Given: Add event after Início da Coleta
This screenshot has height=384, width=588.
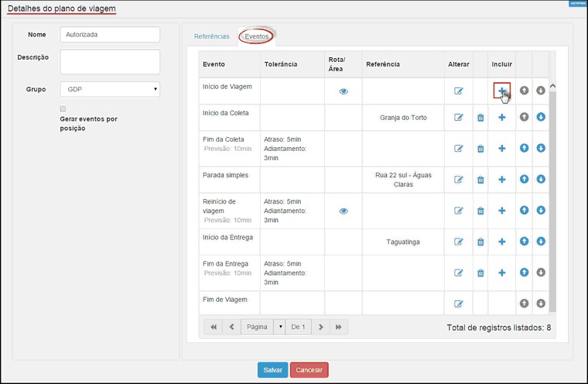Looking at the screenshot, I should point(502,118).
